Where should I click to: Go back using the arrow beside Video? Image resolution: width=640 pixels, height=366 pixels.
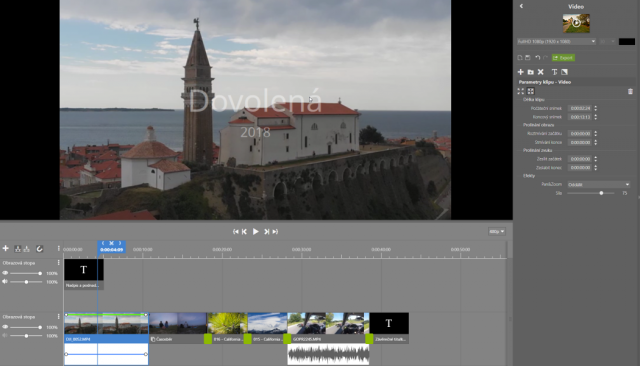tap(521, 6)
